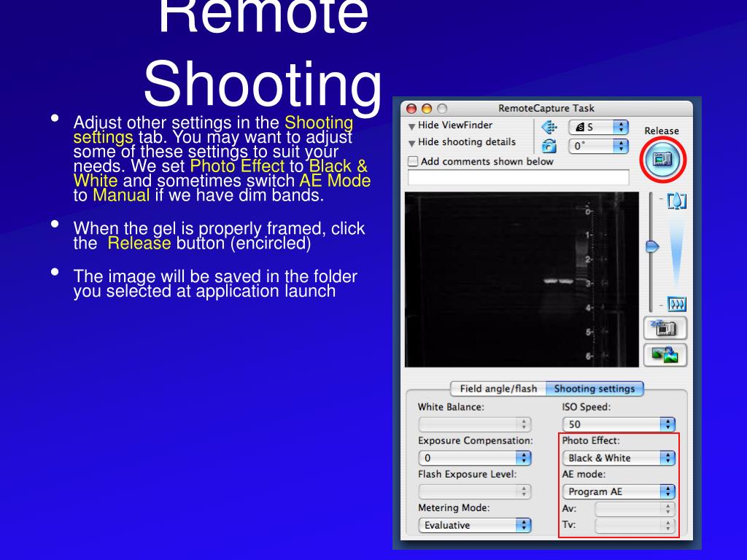Click the image size/quality icon
Viewport: 747px width, 560px height.
(x=549, y=127)
